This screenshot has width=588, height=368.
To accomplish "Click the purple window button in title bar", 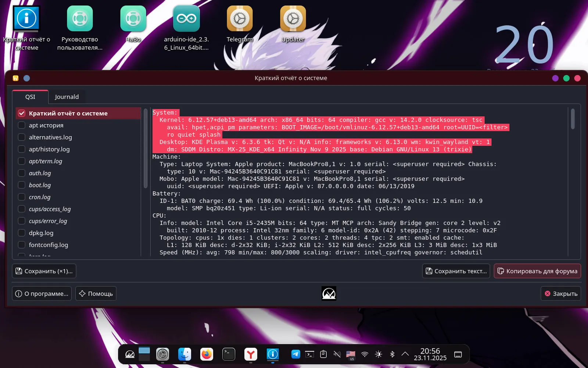I will (555, 78).
